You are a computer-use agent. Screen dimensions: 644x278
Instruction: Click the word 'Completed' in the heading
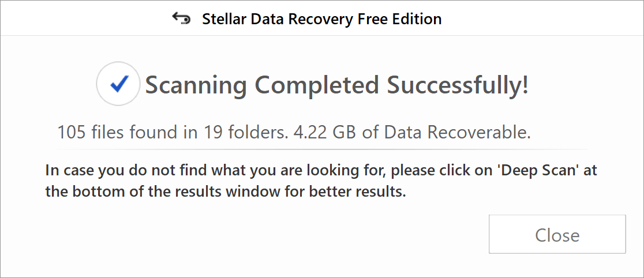pos(317,86)
